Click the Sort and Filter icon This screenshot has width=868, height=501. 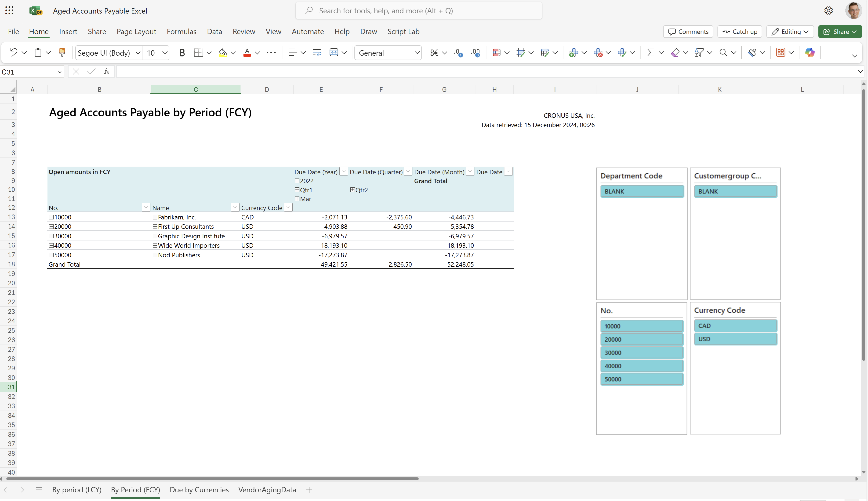[700, 53]
